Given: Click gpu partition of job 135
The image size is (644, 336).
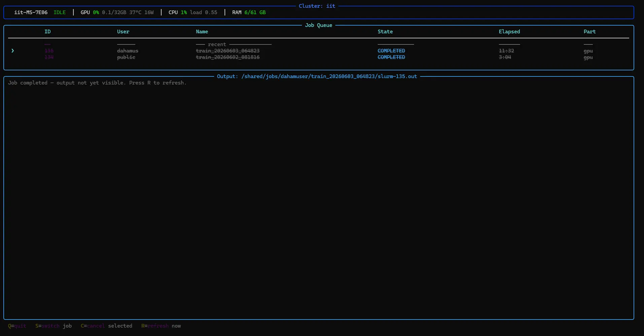Looking at the screenshot, I should click(588, 51).
